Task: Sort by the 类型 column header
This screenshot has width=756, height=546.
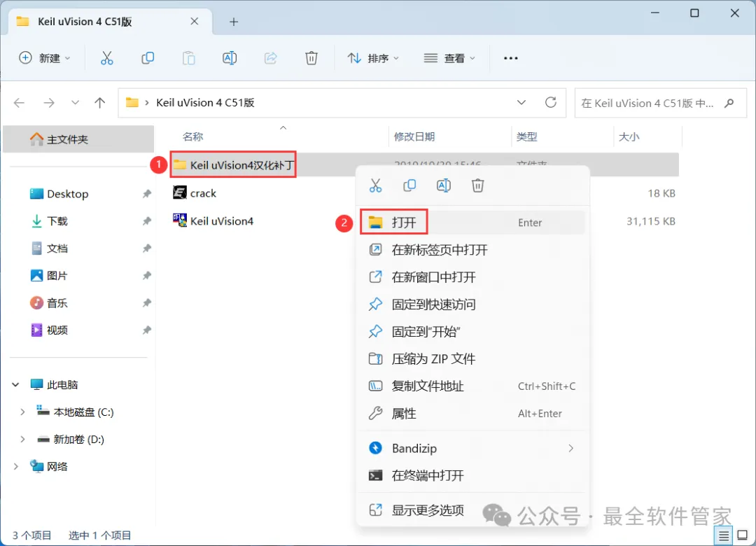Action: [526, 137]
